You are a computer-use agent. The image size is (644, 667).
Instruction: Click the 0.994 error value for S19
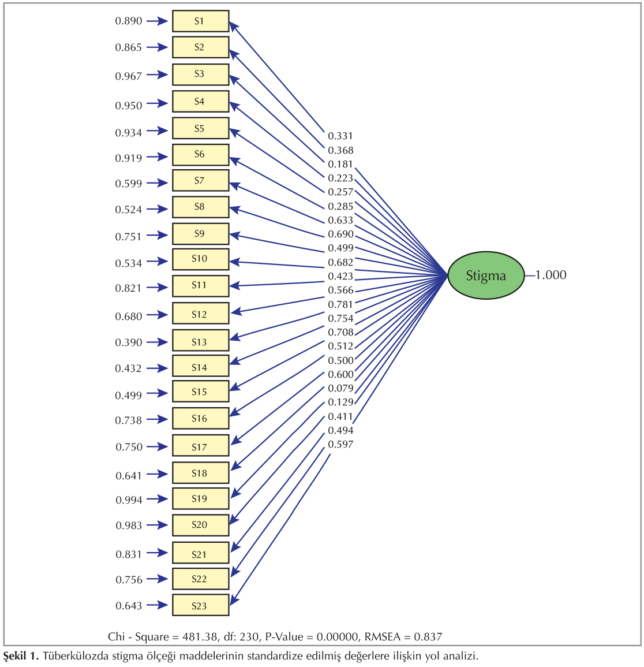click(x=128, y=500)
